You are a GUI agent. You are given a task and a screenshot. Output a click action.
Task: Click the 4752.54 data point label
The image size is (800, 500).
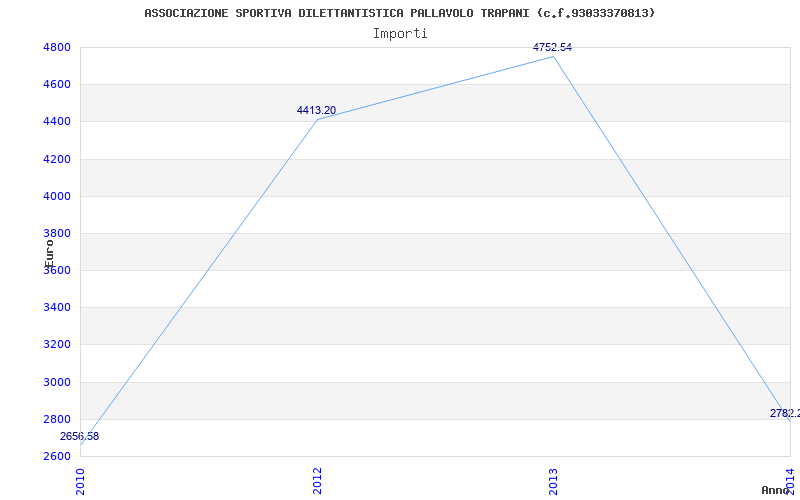coord(552,47)
